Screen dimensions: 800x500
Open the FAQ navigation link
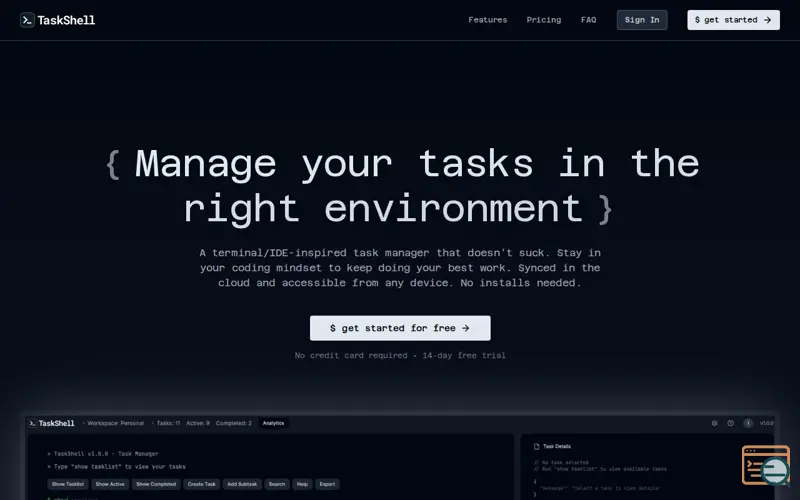tap(588, 20)
